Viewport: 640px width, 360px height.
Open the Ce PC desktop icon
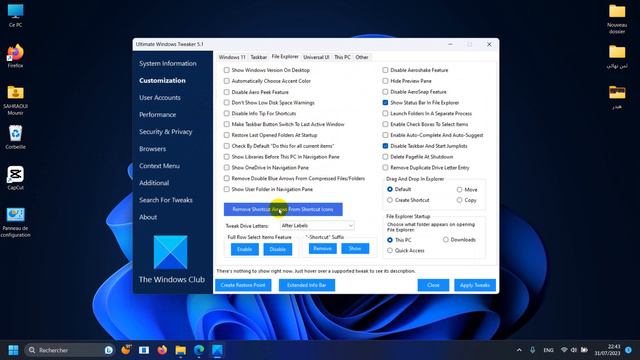click(x=15, y=15)
